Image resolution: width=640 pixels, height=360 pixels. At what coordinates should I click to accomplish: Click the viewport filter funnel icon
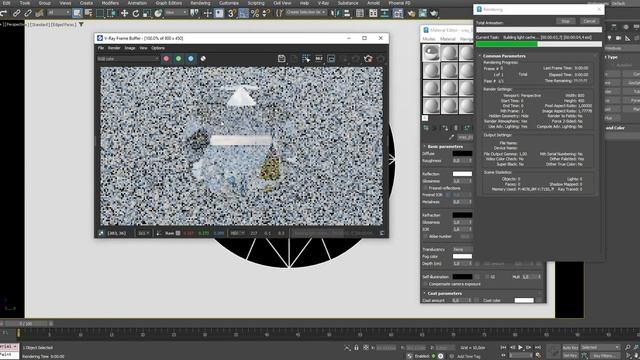[x=81, y=24]
